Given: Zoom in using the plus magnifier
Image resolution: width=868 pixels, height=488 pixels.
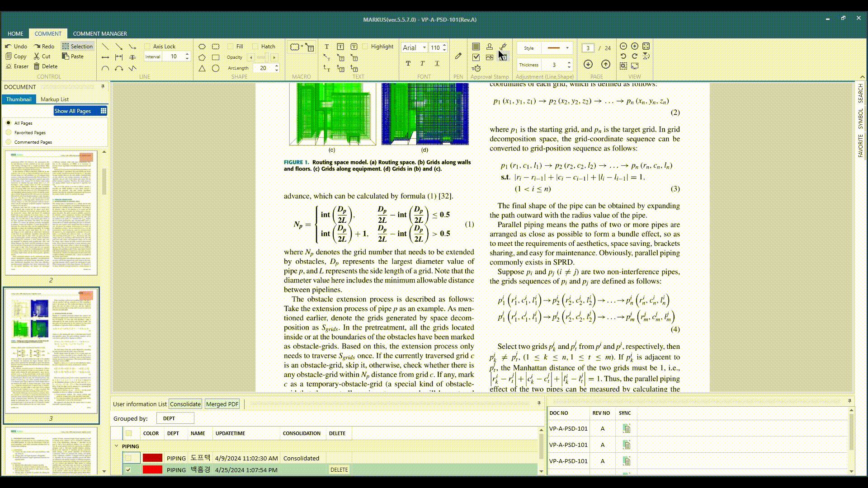Looking at the screenshot, I should pos(635,46).
